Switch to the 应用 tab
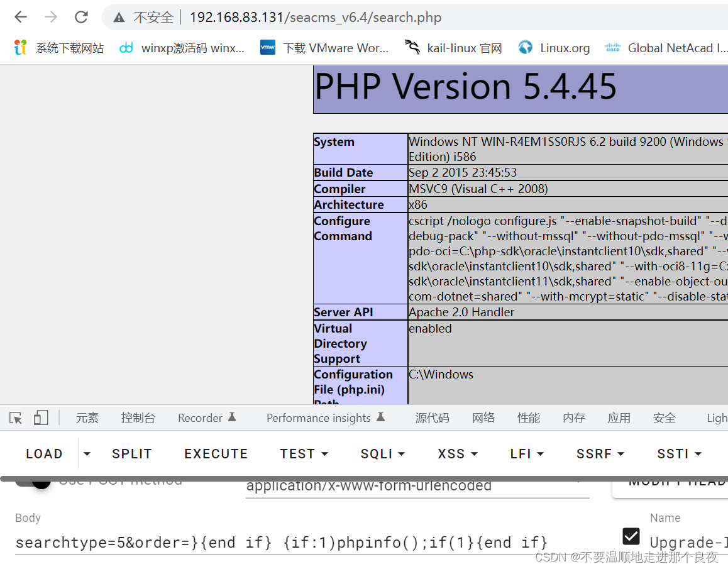The image size is (728, 569). click(x=619, y=417)
